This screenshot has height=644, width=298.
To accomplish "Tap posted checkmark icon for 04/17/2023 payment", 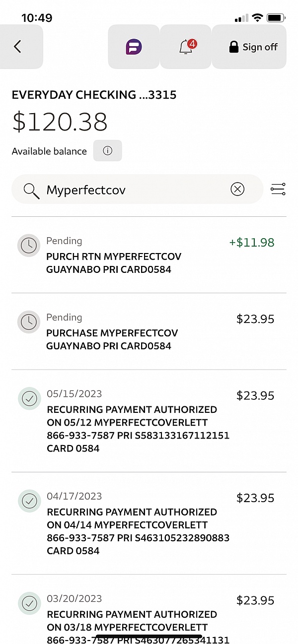I will click(29, 501).
